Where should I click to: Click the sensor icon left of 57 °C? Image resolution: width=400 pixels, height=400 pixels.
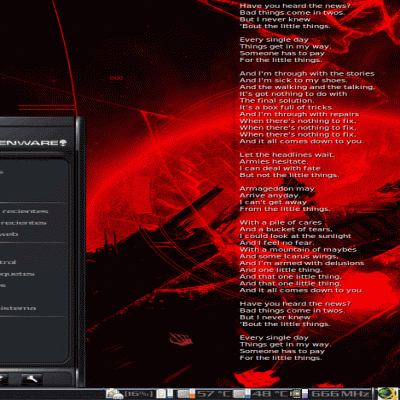pyautogui.click(x=186, y=394)
